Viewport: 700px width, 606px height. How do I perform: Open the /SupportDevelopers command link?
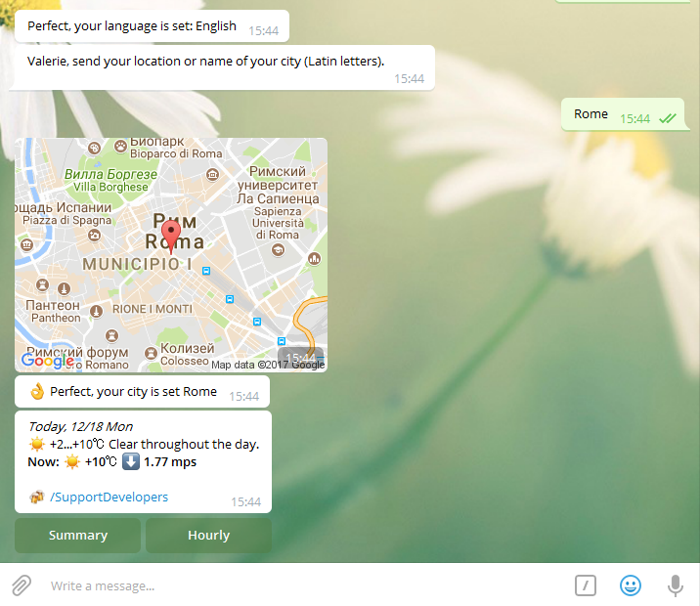[109, 498]
